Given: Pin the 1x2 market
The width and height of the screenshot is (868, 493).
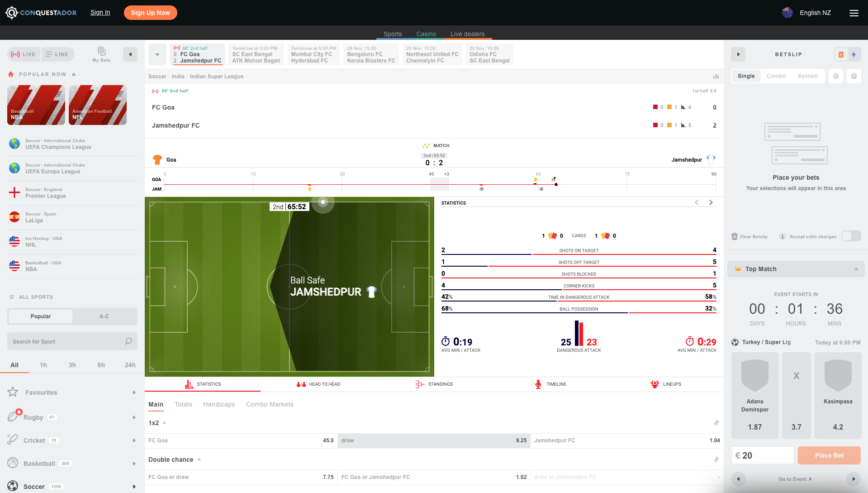Looking at the screenshot, I should click(x=716, y=423).
